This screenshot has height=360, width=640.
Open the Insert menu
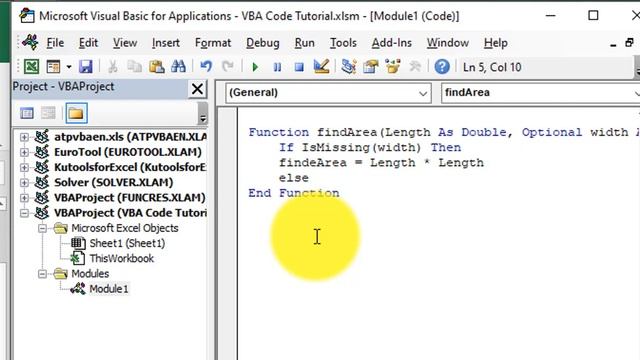pyautogui.click(x=166, y=43)
